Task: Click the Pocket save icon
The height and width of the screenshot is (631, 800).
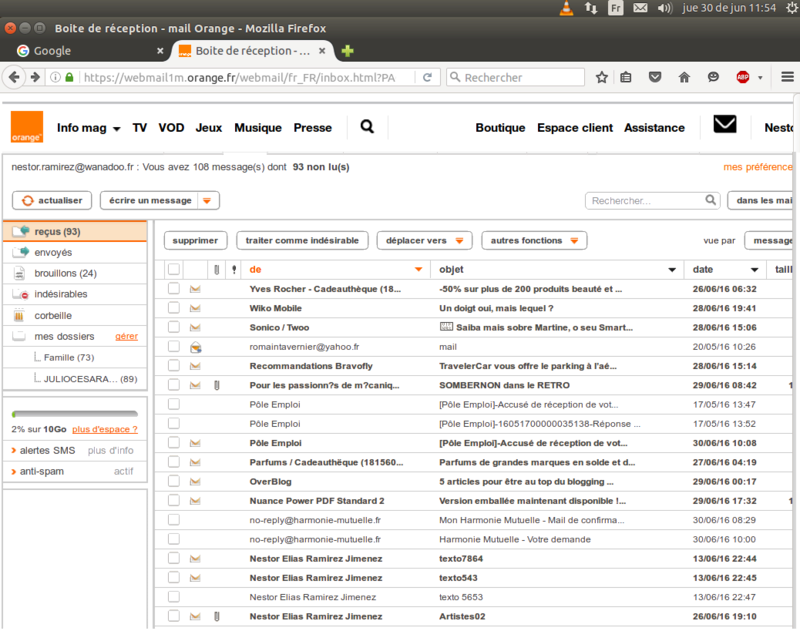Action: [x=655, y=78]
